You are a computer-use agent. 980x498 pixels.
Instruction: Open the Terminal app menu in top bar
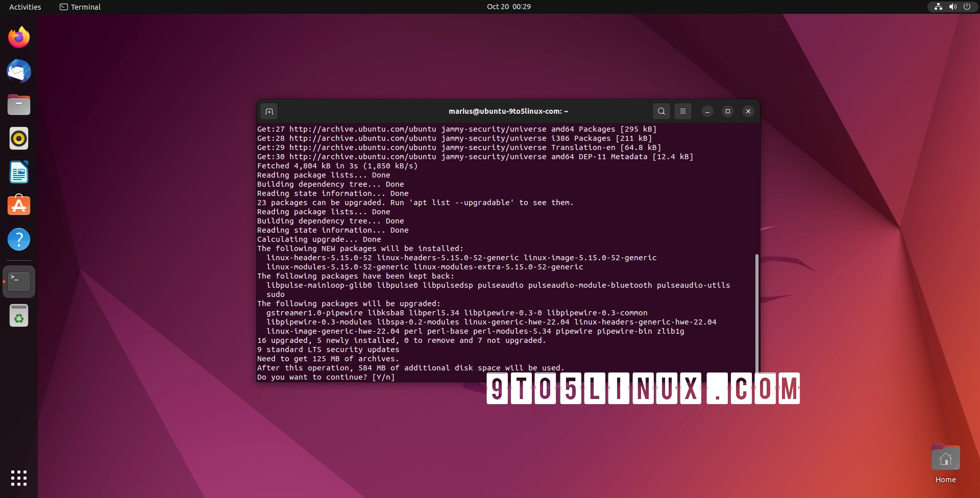(x=79, y=7)
